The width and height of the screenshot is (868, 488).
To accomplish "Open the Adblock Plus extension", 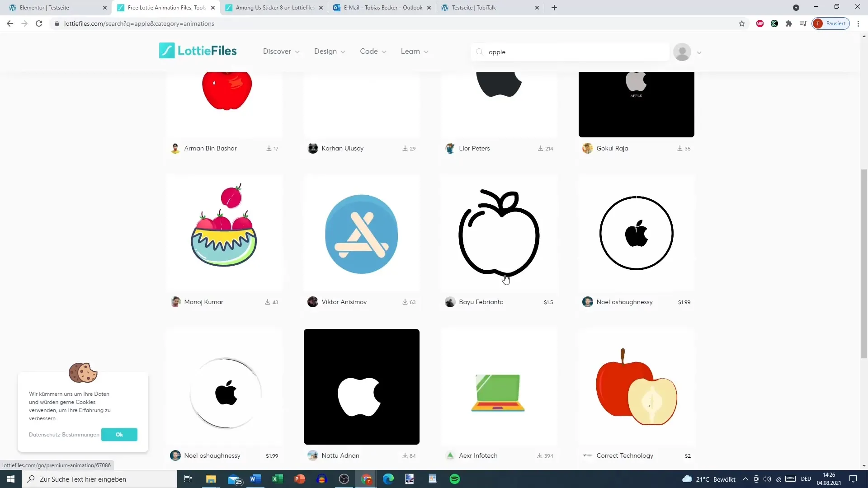I will click(760, 23).
